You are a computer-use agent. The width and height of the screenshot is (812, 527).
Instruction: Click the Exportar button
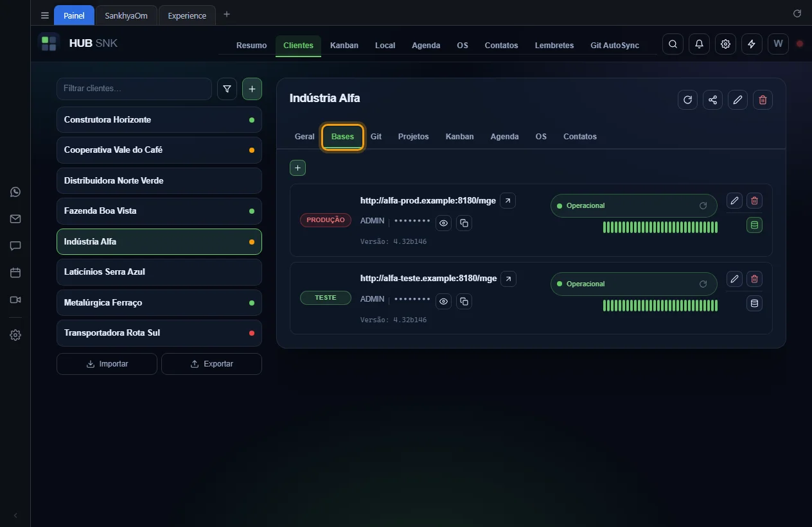[x=211, y=364]
